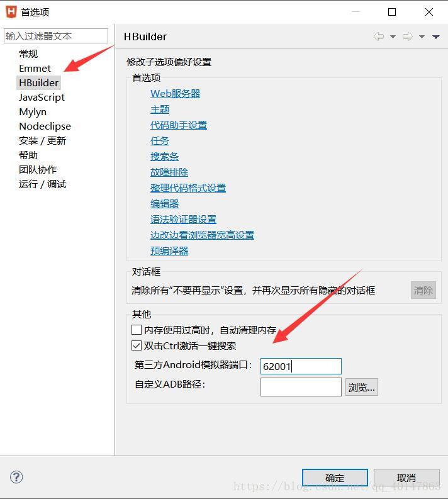Open the Web服务器 link
Viewport: 448px width, 499px height.
[x=176, y=94]
